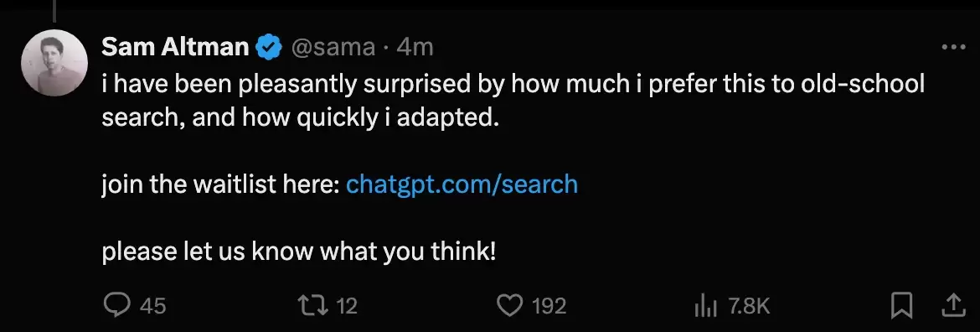This screenshot has width=980, height=332.
Task: Repost the tweet using the arrows icon
Action: click(313, 305)
